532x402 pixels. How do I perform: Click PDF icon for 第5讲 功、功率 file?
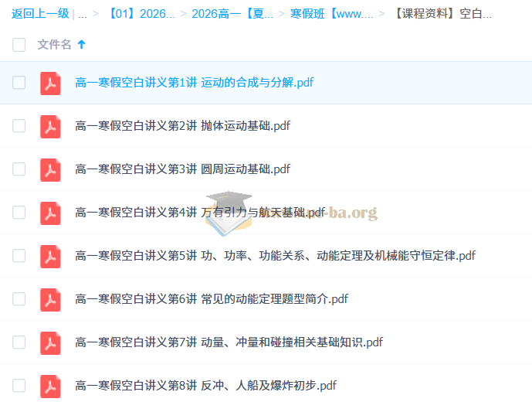pyautogui.click(x=50, y=256)
